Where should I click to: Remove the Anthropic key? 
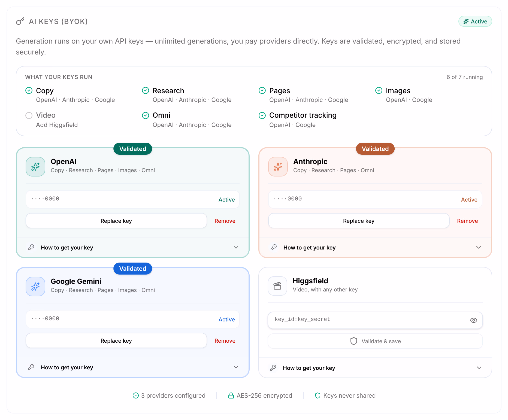pos(467,221)
